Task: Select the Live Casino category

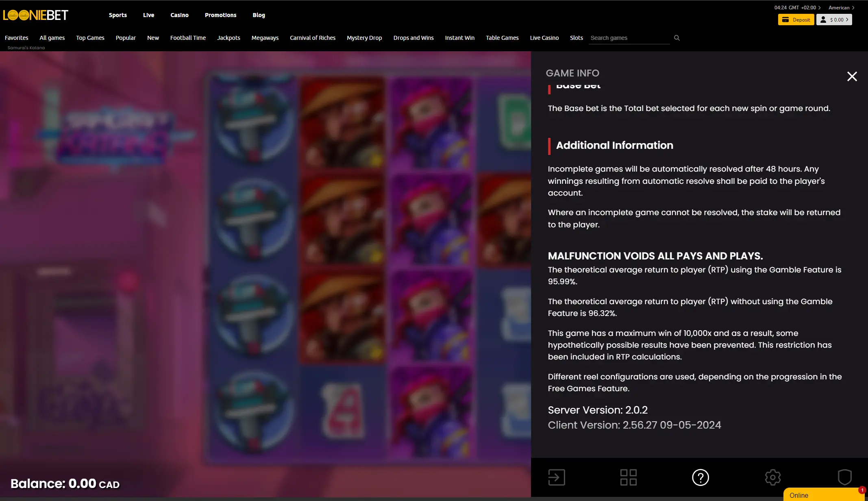Action: (x=544, y=38)
